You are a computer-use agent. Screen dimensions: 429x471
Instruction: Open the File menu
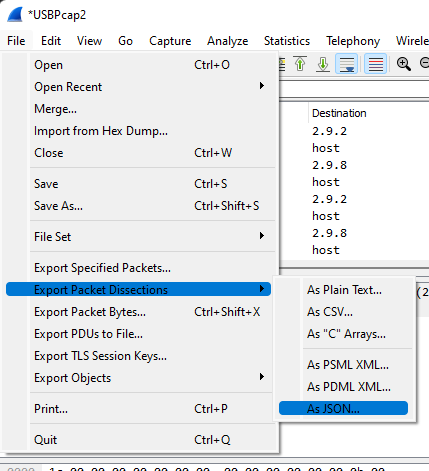[x=16, y=41]
